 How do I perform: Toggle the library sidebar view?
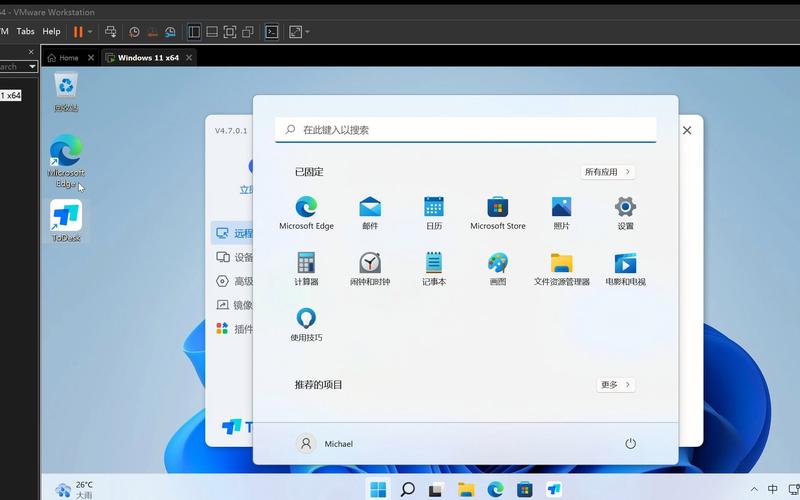[194, 32]
